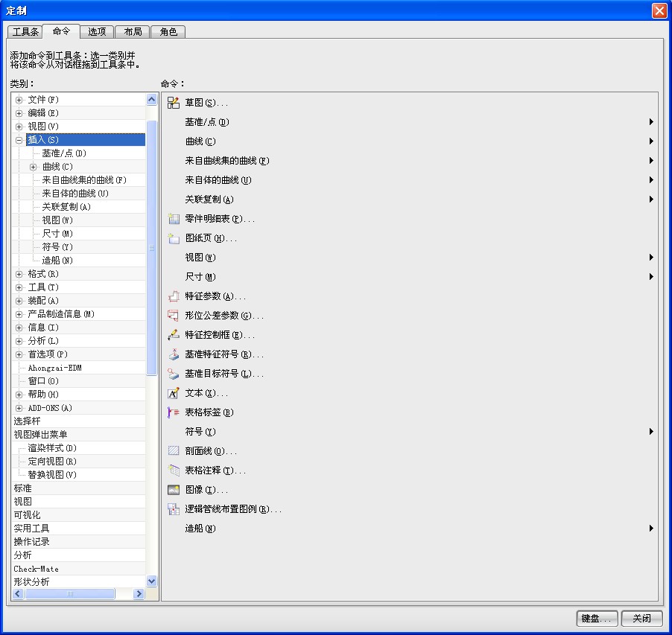Open the 造船 submenu arrow

650,529
